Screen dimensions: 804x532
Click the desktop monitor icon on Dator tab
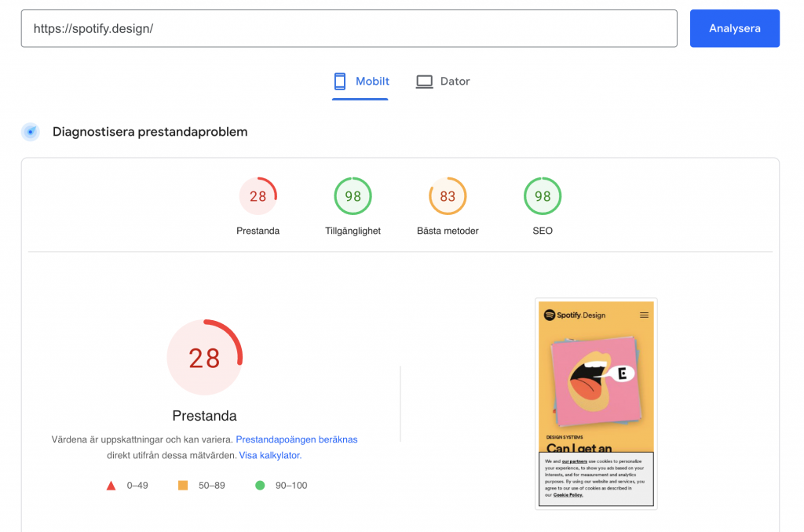pyautogui.click(x=424, y=81)
